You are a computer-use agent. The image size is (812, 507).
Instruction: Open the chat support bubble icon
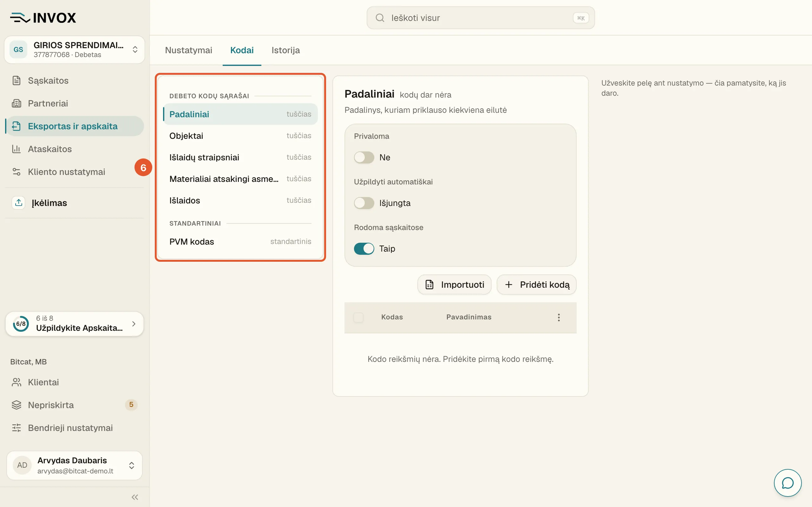tap(788, 483)
